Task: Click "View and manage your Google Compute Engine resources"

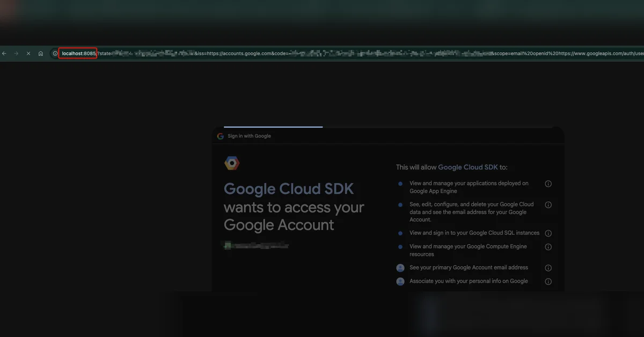Action: (x=468, y=250)
